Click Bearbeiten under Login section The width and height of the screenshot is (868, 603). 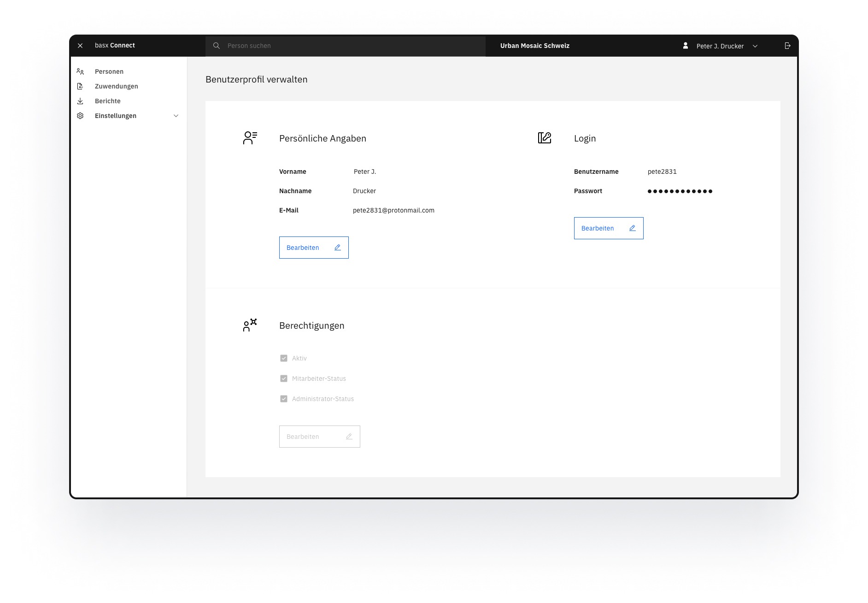[609, 228]
